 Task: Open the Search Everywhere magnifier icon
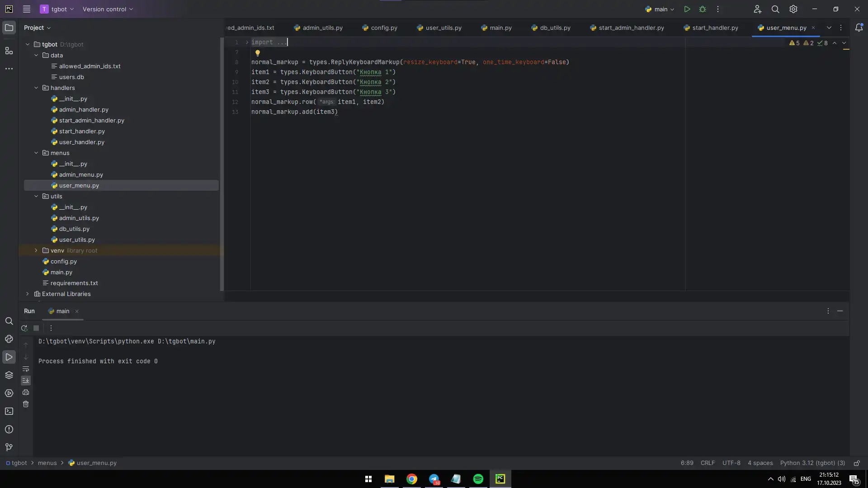click(775, 9)
